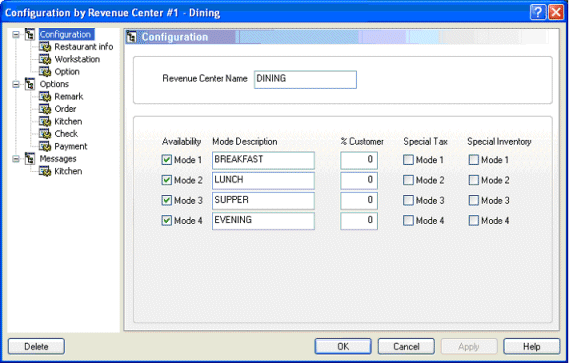Enable Special Tax Mode 3
This screenshot has height=363, width=569.
pos(408,200)
